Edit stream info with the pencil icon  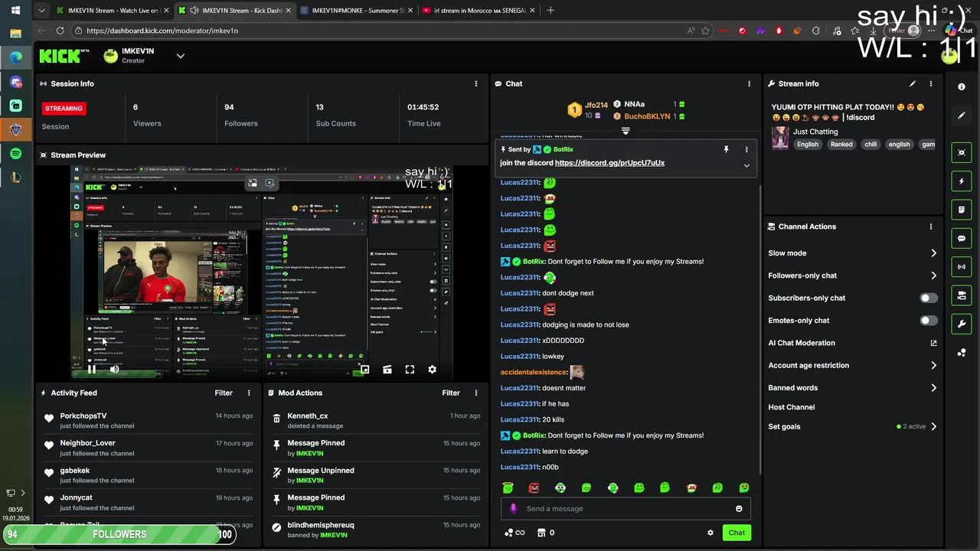tap(912, 83)
